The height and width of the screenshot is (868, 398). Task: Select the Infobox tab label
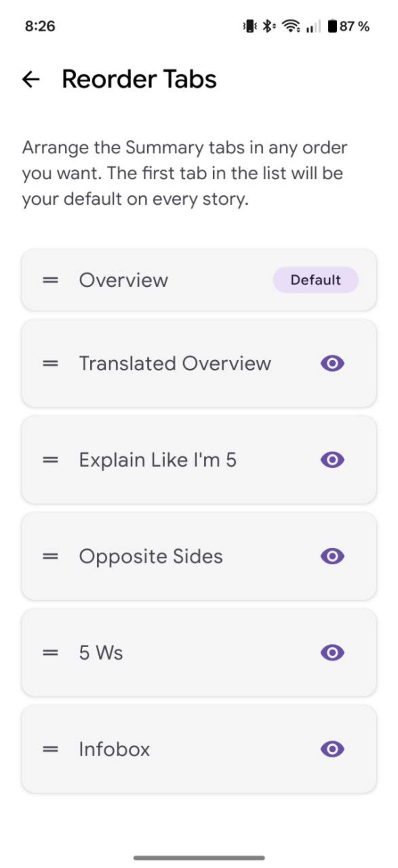coord(114,749)
